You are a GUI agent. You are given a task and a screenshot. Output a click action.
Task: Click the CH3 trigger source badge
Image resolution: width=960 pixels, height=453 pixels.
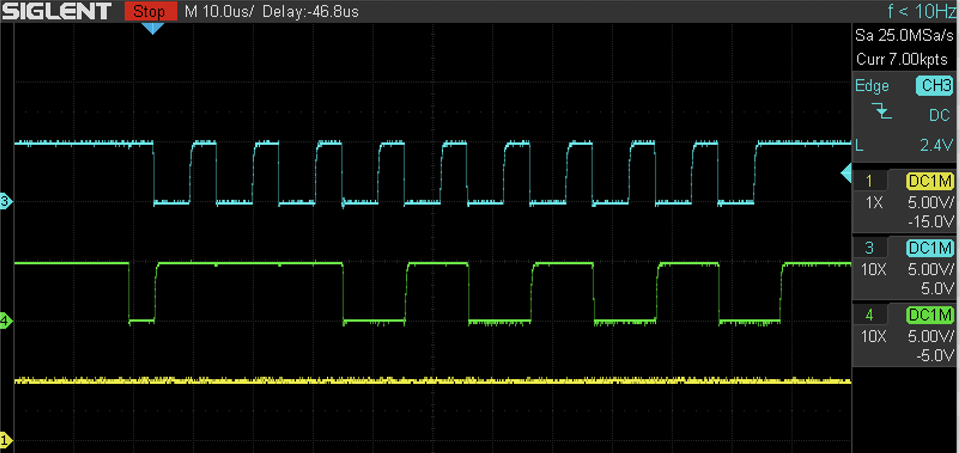934,86
